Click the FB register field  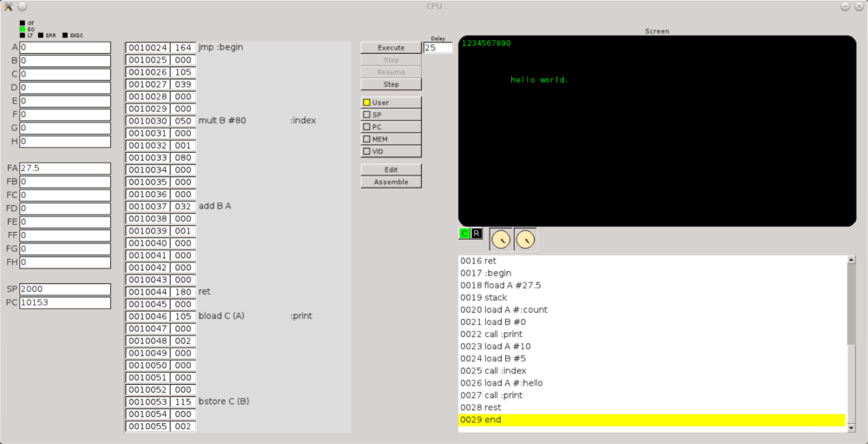click(65, 182)
